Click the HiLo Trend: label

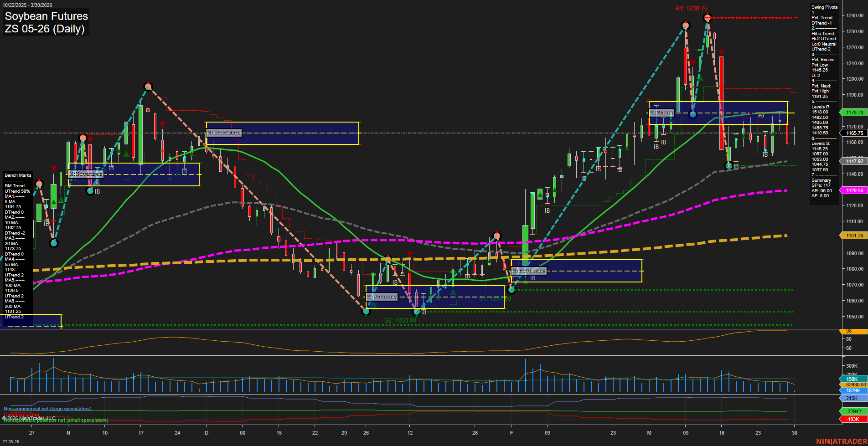(x=823, y=34)
